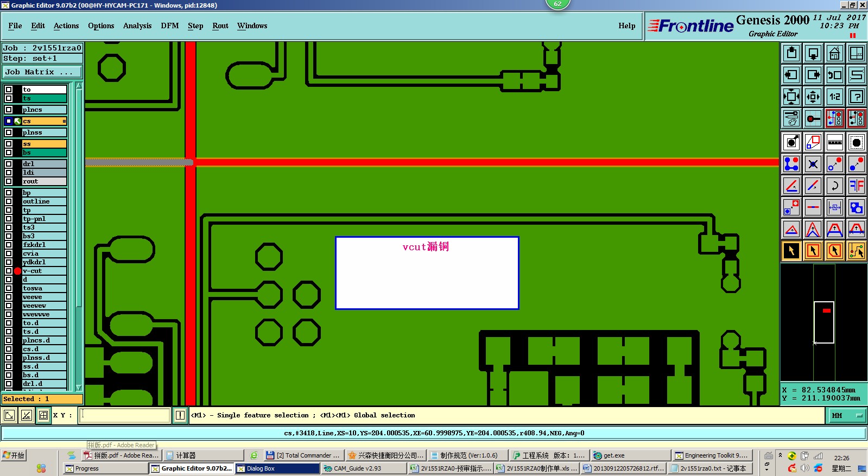Click the wrench and palette settings icon
The width and height of the screenshot is (868, 476).
pyautogui.click(x=791, y=118)
